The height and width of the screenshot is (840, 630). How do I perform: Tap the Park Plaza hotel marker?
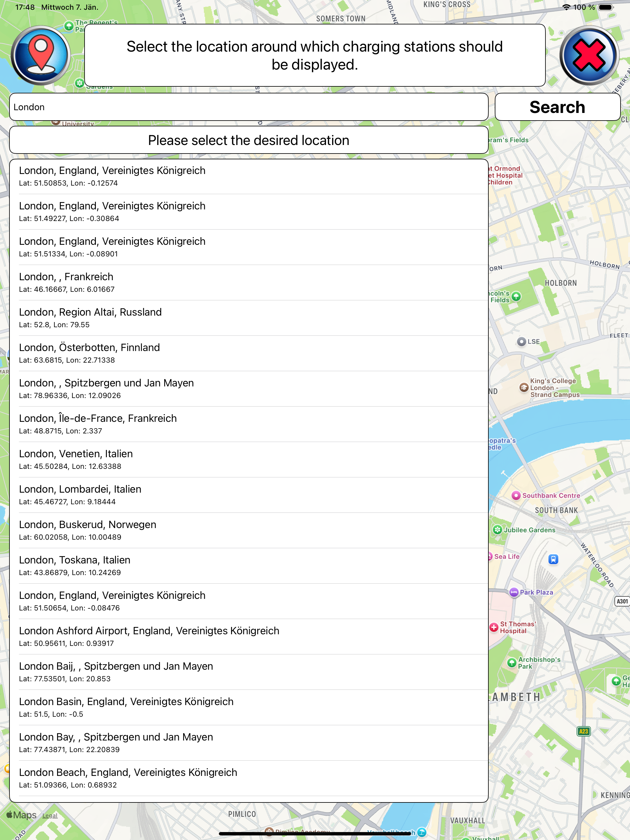(514, 592)
